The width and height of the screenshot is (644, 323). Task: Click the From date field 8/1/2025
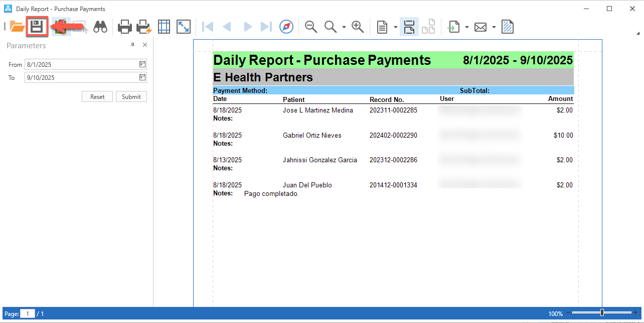[x=86, y=64]
